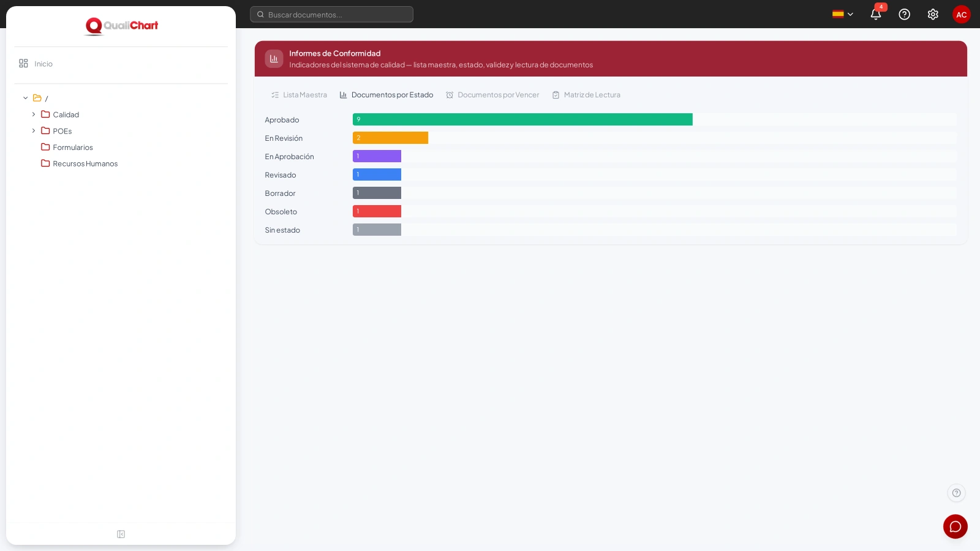Collapse the root folder chevron

point(26,98)
